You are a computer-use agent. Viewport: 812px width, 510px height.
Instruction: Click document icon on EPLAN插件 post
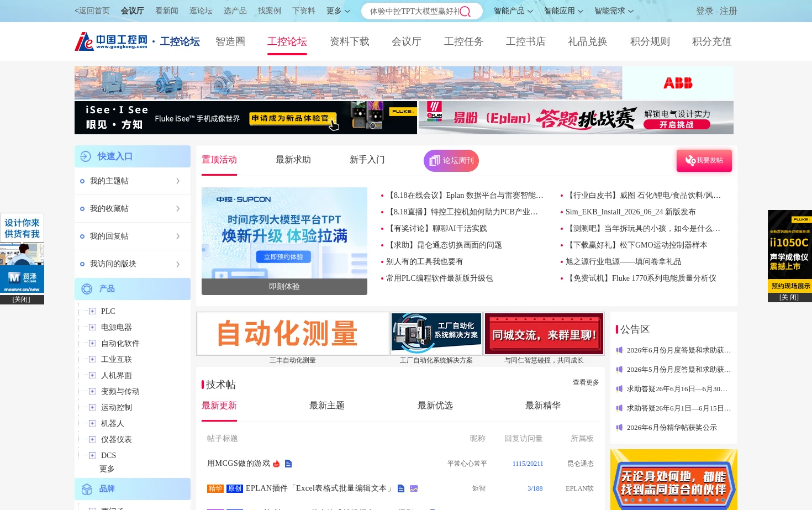[x=401, y=488]
